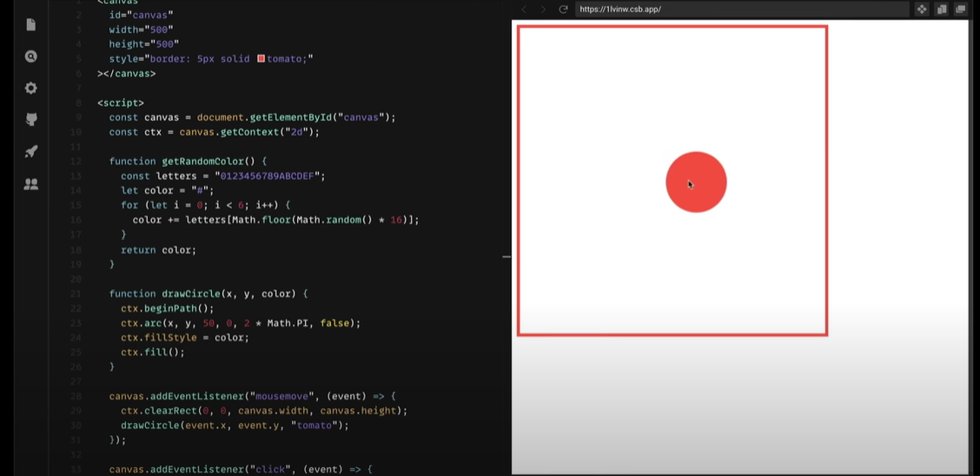Click the 'ctx.beginPath();' line
The height and width of the screenshot is (476, 980).
pos(168,308)
